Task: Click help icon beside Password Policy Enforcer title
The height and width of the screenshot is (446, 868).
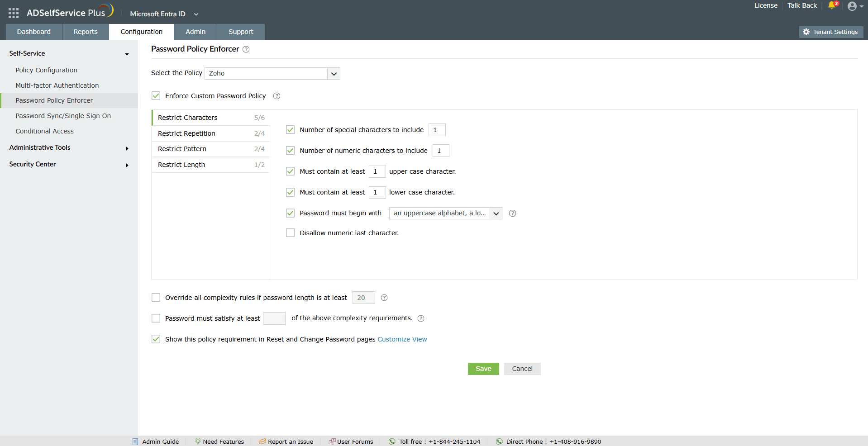Action: pyautogui.click(x=246, y=49)
